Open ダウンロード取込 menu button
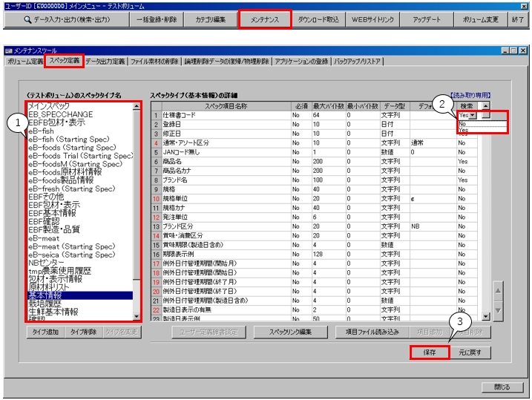Viewport: 532px width, 400px height. (x=318, y=20)
